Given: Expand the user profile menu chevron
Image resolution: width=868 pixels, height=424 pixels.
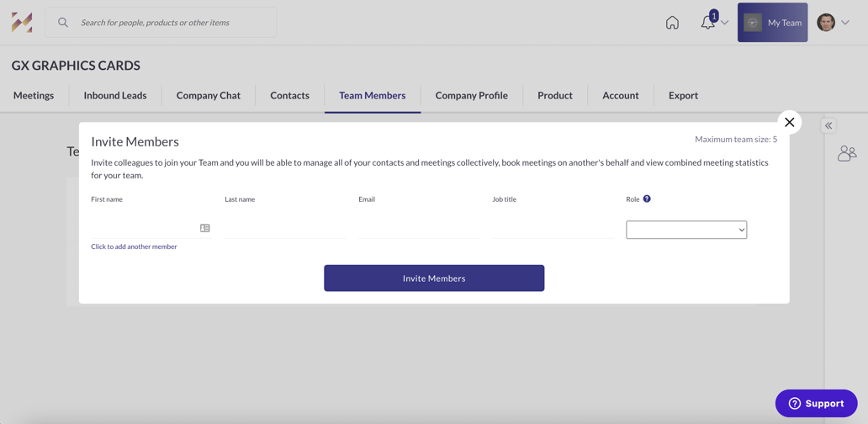Looking at the screenshot, I should tap(845, 23).
